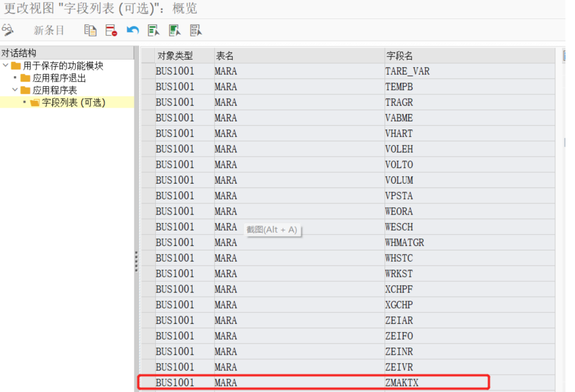Click the ZEIAR field name cell
Viewport: 575px width, 392px height.
(470, 321)
